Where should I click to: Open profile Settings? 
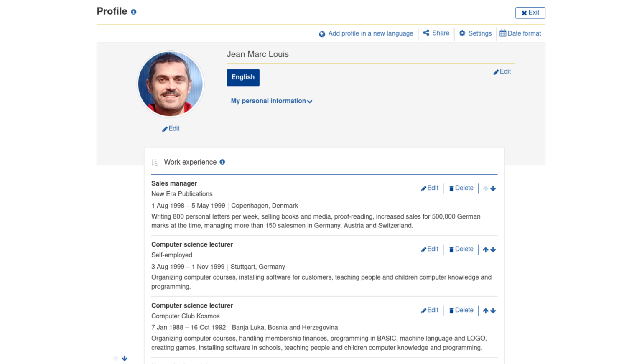(475, 33)
